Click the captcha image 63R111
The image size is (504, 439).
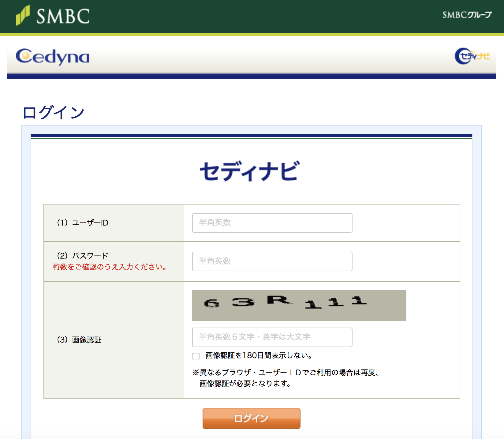pos(299,306)
